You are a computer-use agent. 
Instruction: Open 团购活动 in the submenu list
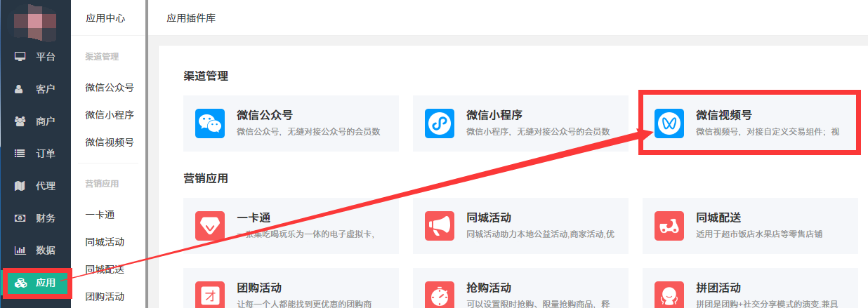point(105,296)
